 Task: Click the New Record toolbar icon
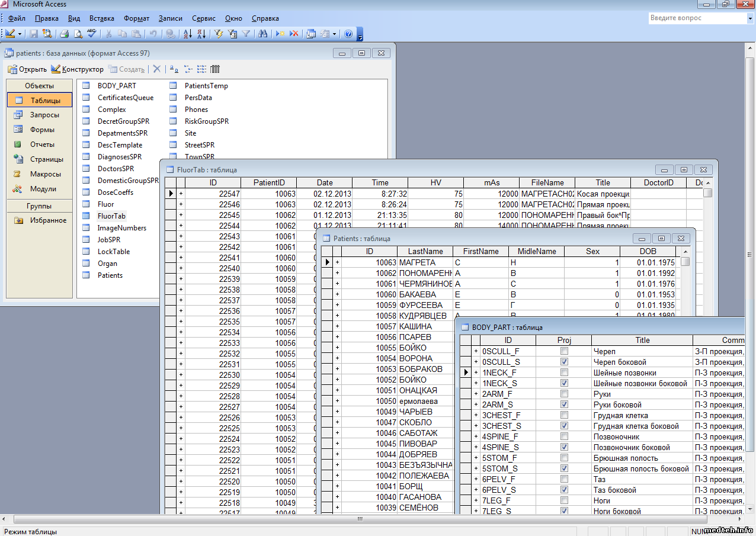click(280, 34)
